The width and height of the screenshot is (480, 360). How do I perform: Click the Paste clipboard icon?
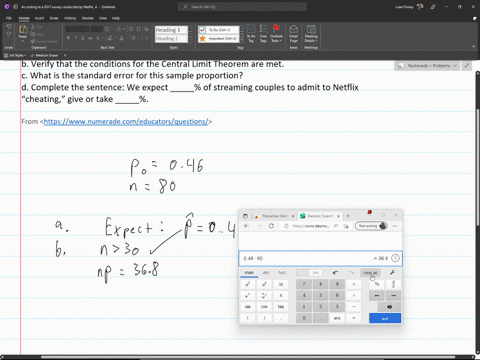click(x=23, y=29)
